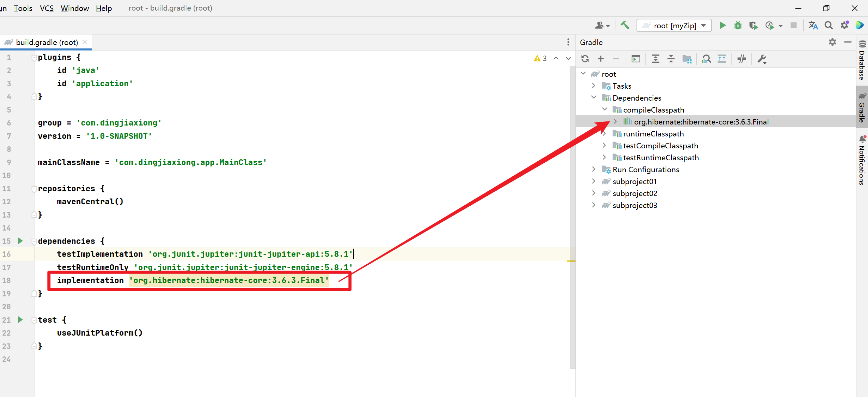Expand the subproject01 node
Image resolution: width=868 pixels, height=397 pixels.
click(x=593, y=181)
